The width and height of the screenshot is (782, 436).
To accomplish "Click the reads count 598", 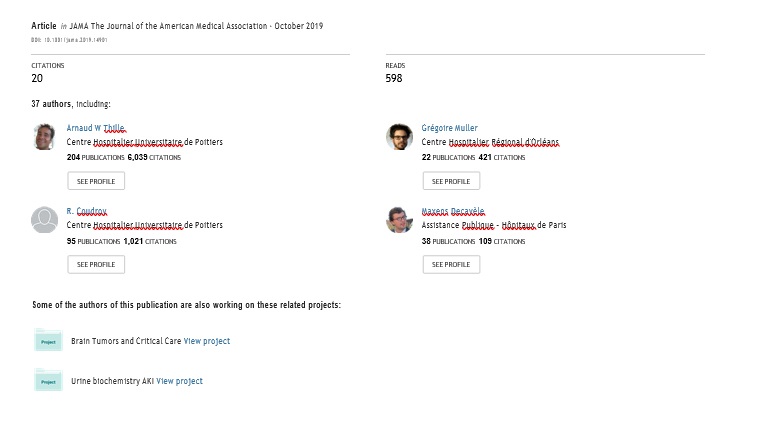I will 393,78.
